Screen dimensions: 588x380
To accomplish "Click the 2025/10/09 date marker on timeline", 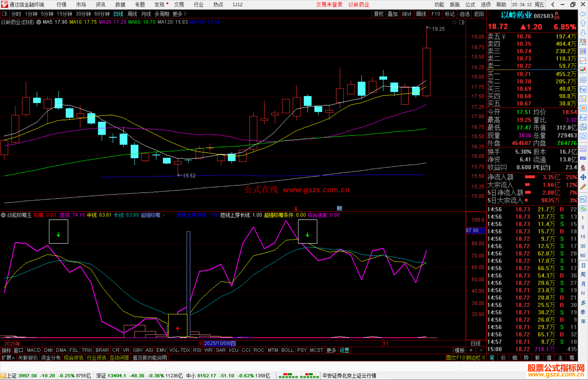I will click(220, 343).
